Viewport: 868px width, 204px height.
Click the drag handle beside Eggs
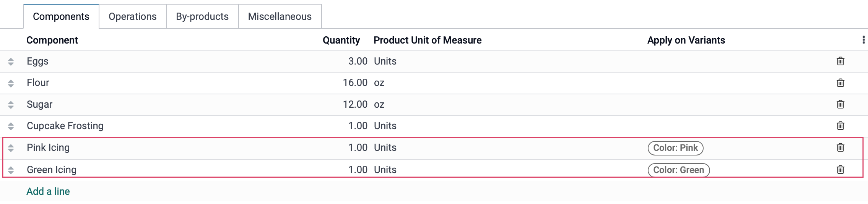pyautogui.click(x=11, y=62)
